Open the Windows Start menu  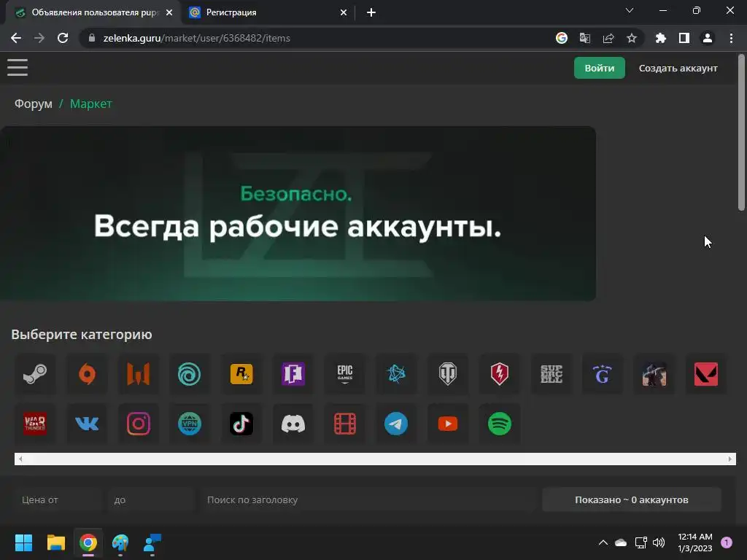pyautogui.click(x=23, y=542)
